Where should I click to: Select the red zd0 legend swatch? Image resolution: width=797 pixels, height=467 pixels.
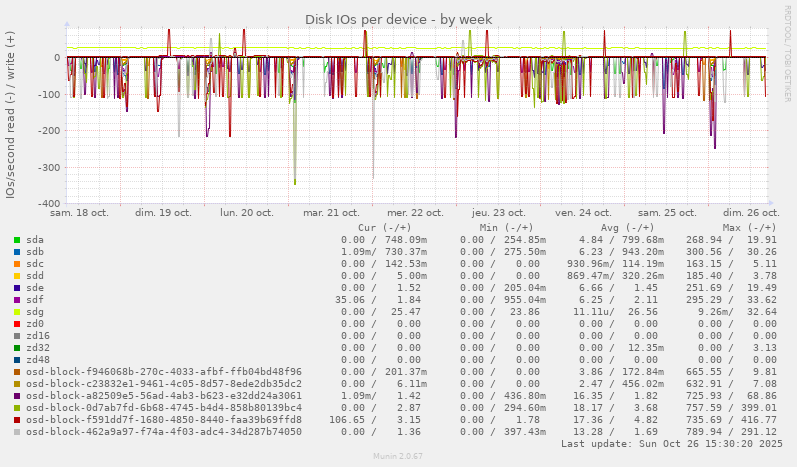[17, 324]
